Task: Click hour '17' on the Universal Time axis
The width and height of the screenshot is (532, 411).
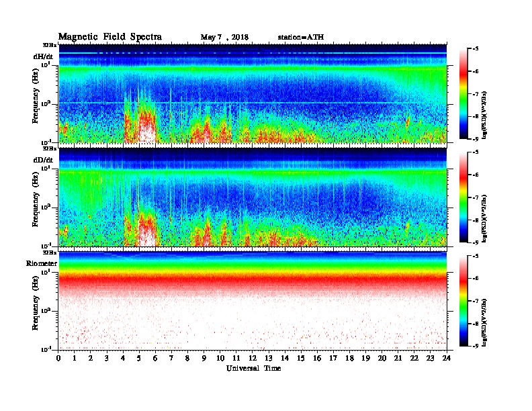Action: tap(333, 358)
